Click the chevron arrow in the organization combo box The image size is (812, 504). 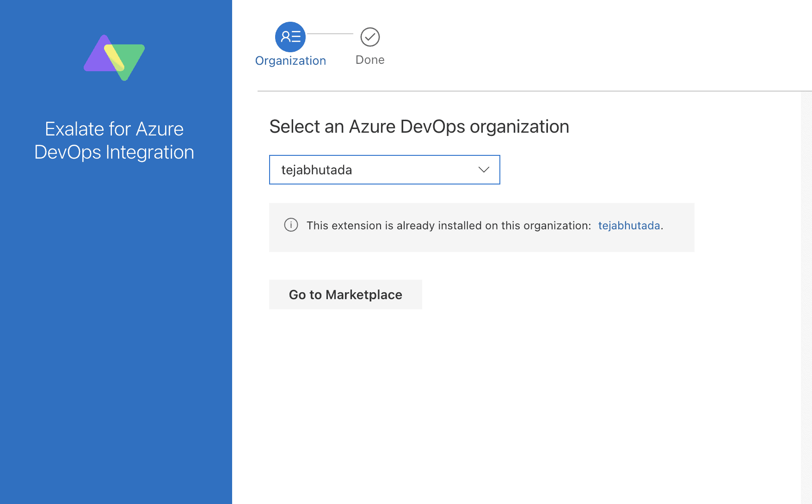pyautogui.click(x=484, y=170)
